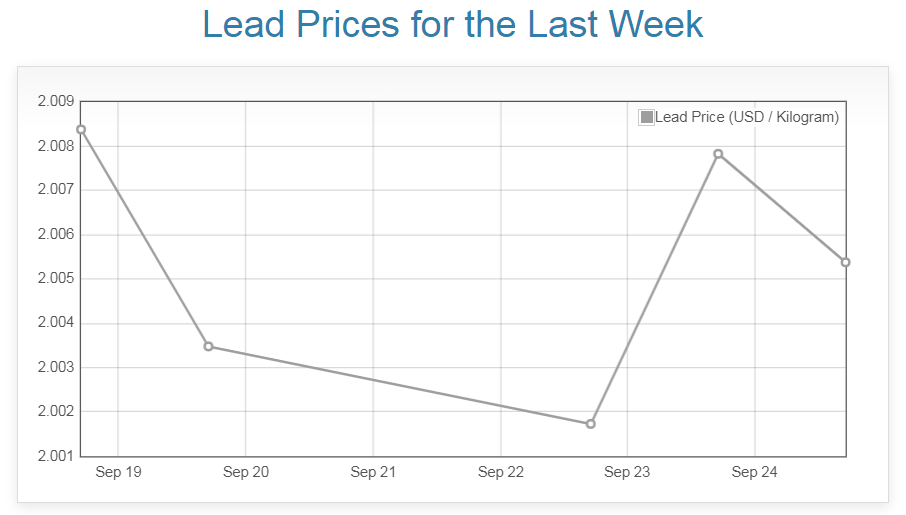Click the 2.006 y-axis value

pos(55,234)
